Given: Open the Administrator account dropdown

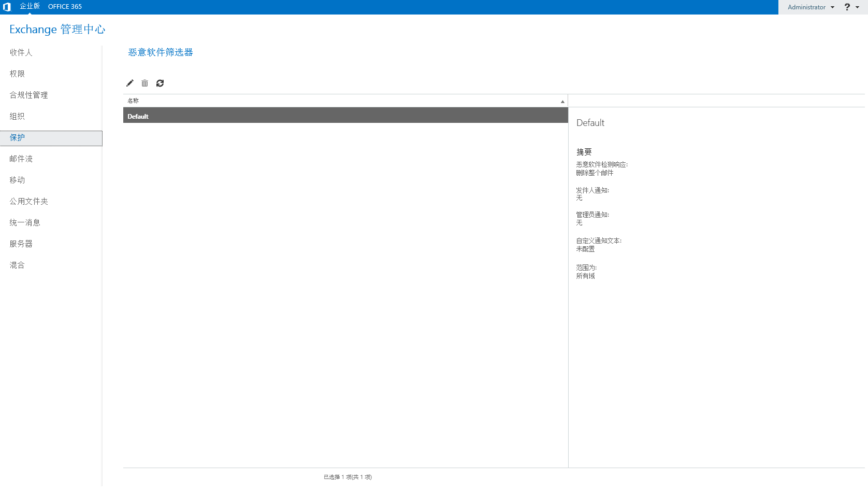Looking at the screenshot, I should pyautogui.click(x=811, y=7).
